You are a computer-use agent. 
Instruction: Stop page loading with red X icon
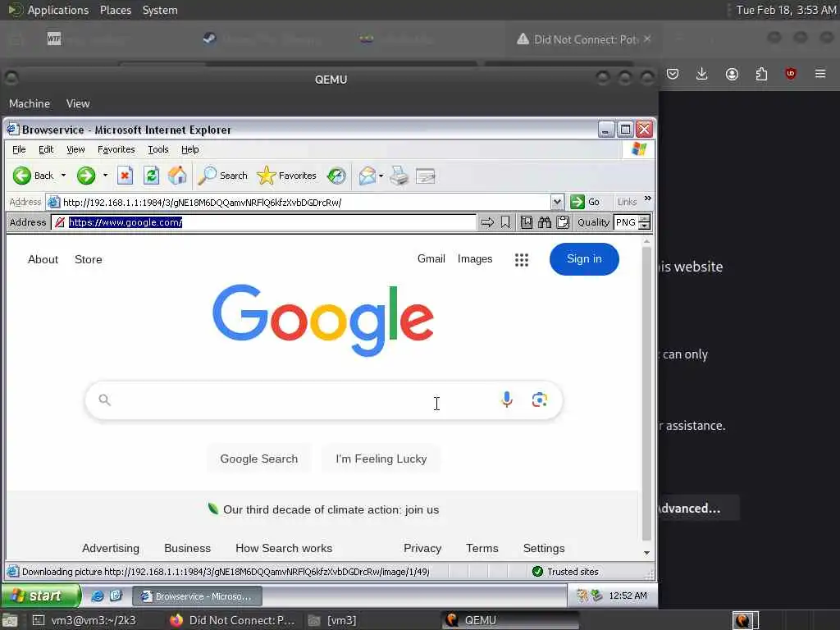pyautogui.click(x=125, y=176)
